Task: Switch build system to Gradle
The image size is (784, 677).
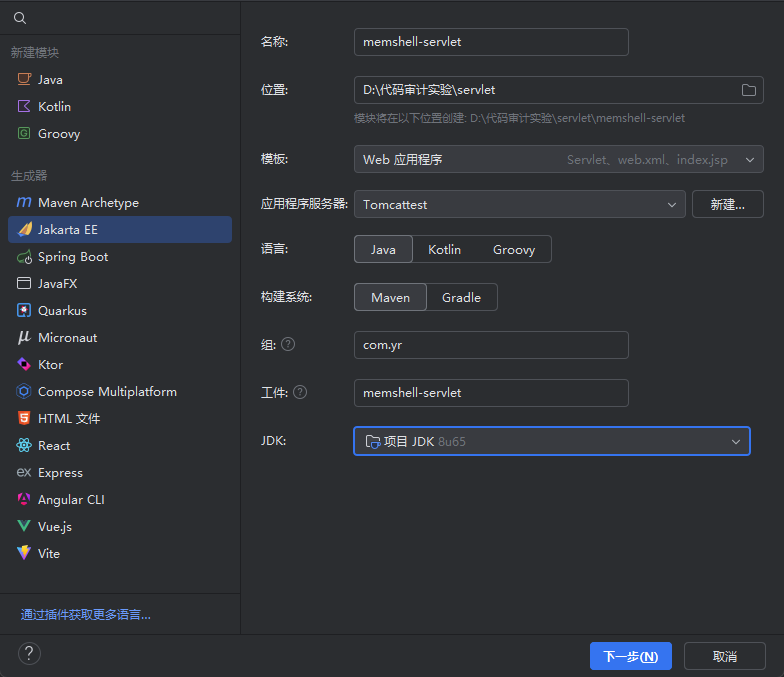Action: pyautogui.click(x=461, y=297)
